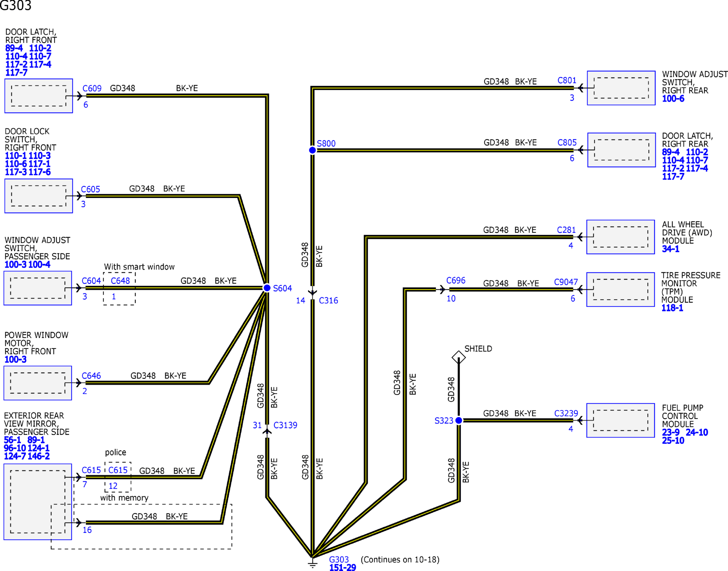
Task: Click the C696 connector arrow symbol
Action: 442,290
